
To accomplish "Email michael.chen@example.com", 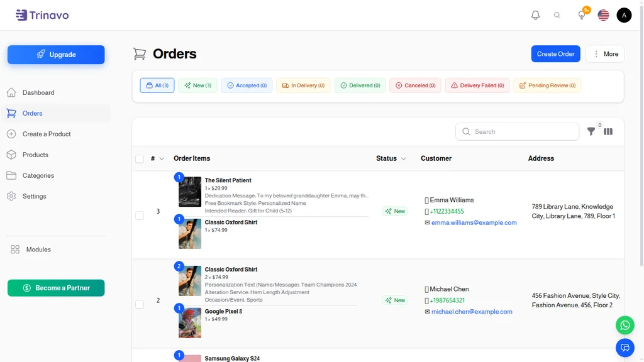I will [x=472, y=312].
